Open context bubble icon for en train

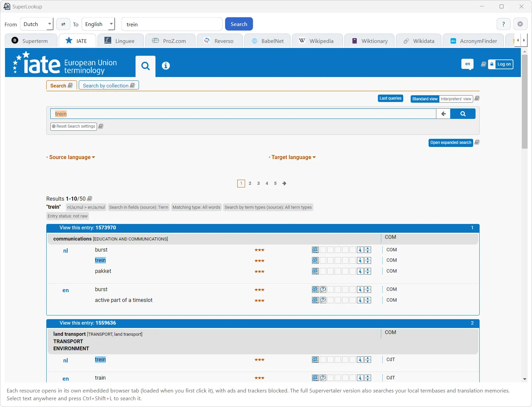point(323,378)
